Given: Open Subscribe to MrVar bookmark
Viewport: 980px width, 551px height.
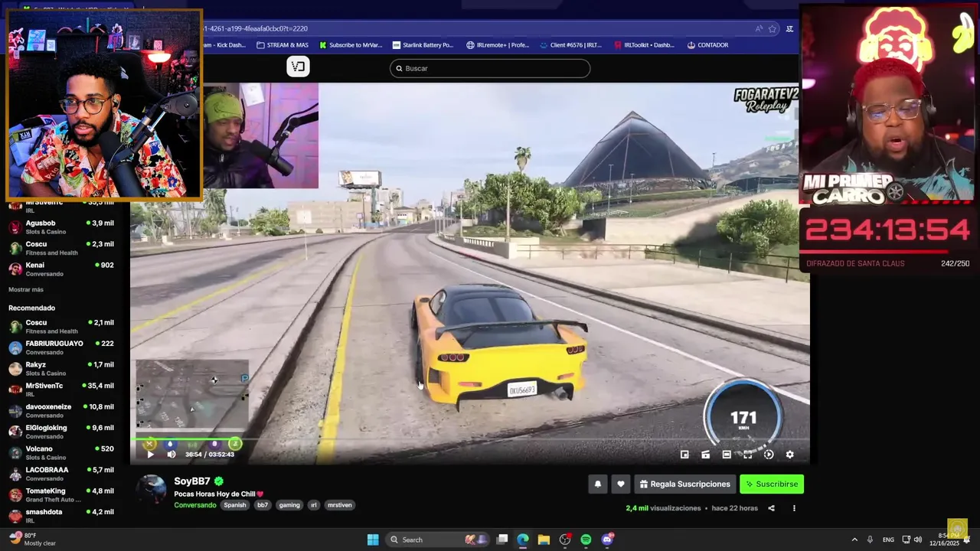Looking at the screenshot, I should [351, 45].
